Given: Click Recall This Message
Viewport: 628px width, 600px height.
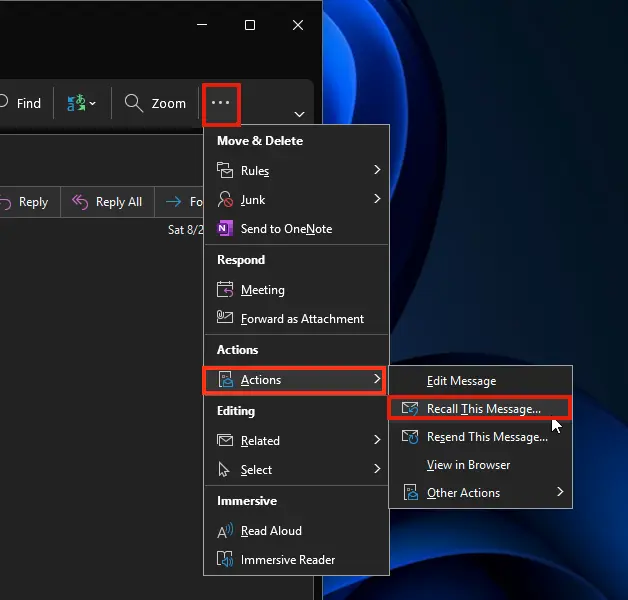Looking at the screenshot, I should [x=482, y=408].
